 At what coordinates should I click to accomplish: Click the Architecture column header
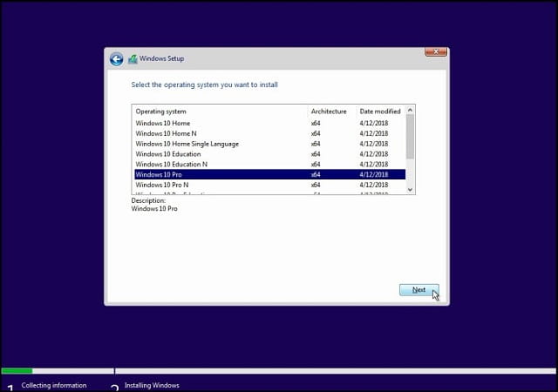click(329, 112)
